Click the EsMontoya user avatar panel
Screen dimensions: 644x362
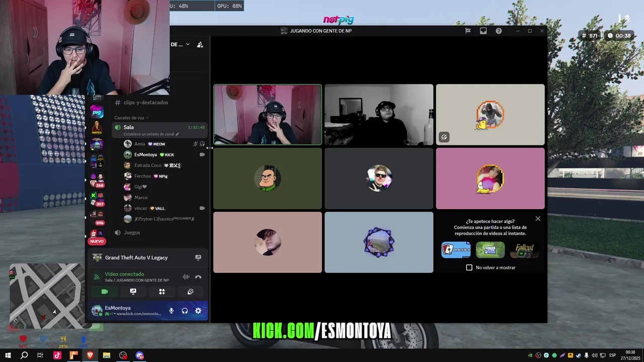pyautogui.click(x=126, y=311)
